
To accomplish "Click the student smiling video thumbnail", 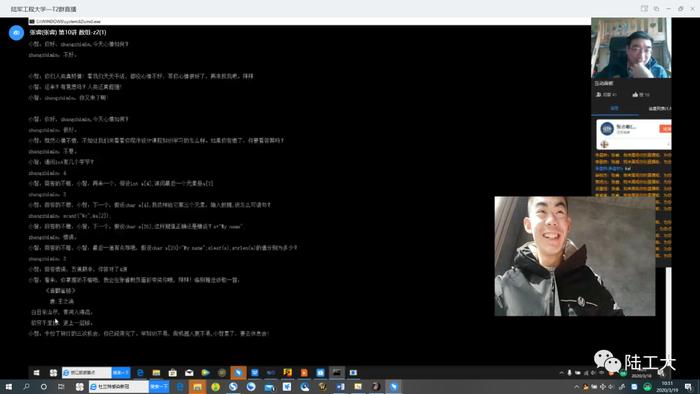I will 575,256.
